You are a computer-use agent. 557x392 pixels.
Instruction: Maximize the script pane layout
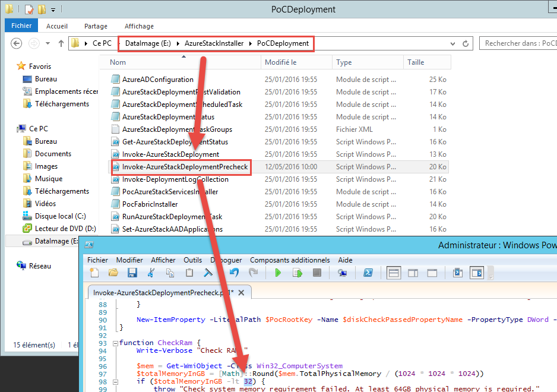[432, 273]
